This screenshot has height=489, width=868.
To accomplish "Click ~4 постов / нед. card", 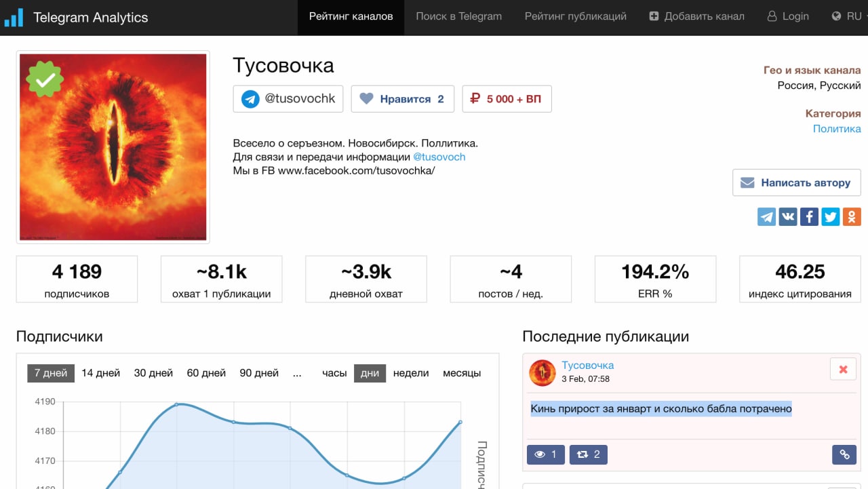I will tap(511, 279).
